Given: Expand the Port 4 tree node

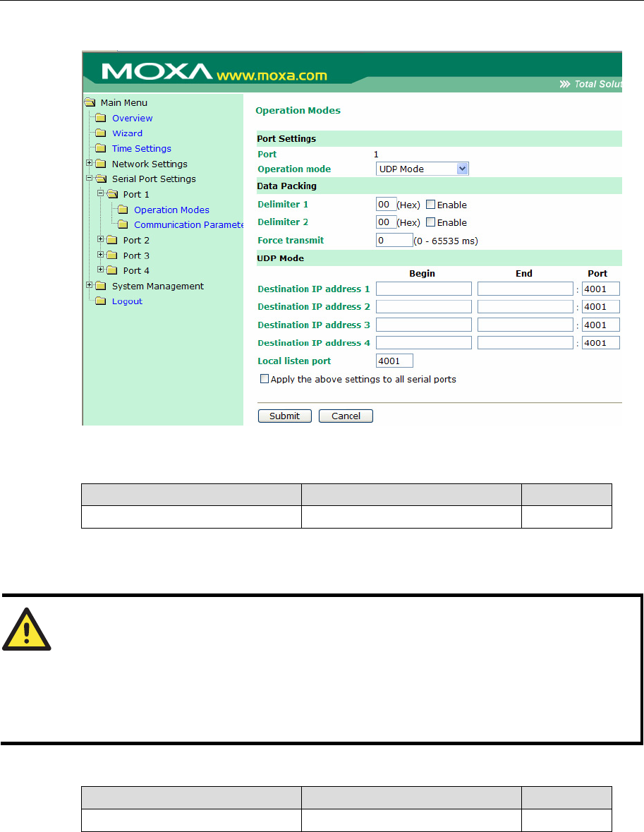Looking at the screenshot, I should tap(100, 270).
